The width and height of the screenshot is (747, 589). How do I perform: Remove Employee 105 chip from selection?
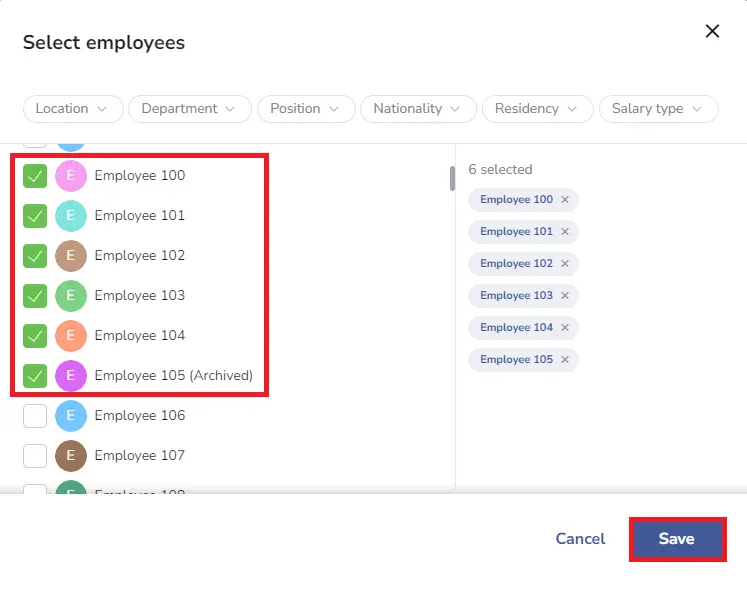pos(565,359)
